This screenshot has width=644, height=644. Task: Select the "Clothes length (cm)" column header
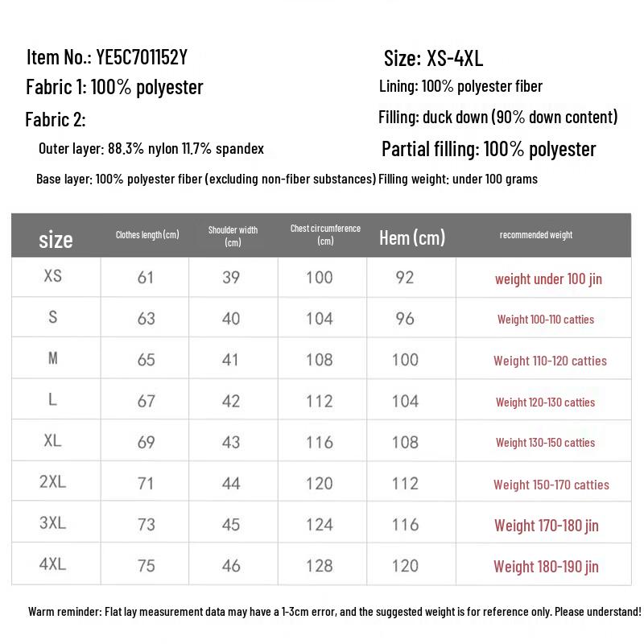pyautogui.click(x=147, y=235)
